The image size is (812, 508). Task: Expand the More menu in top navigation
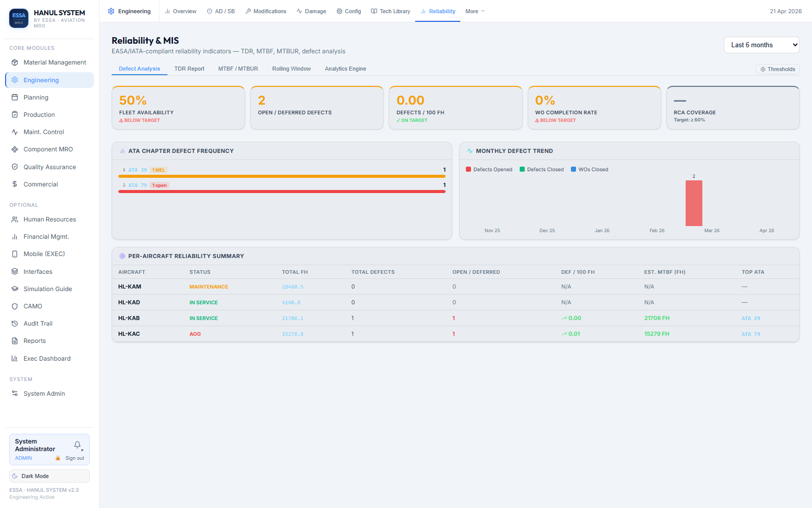pos(475,11)
